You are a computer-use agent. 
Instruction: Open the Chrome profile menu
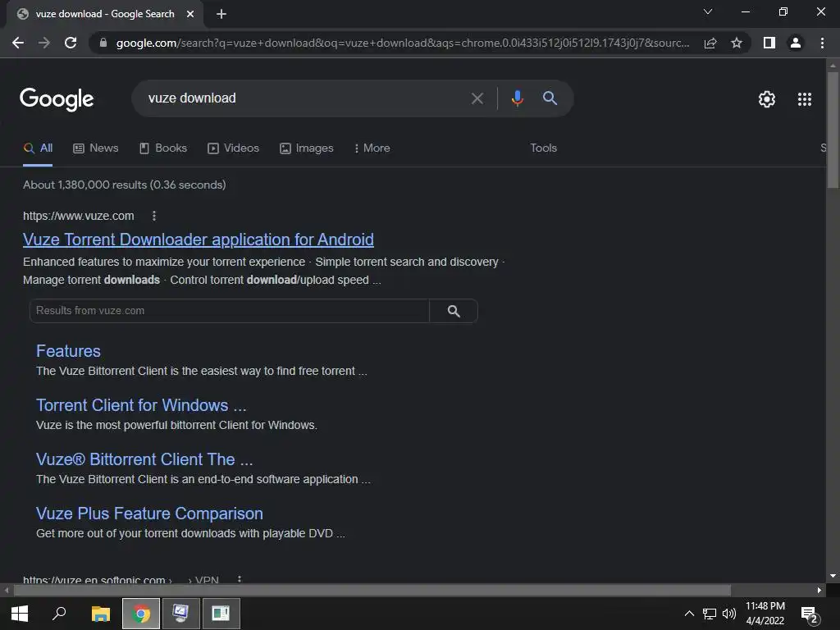coord(796,43)
